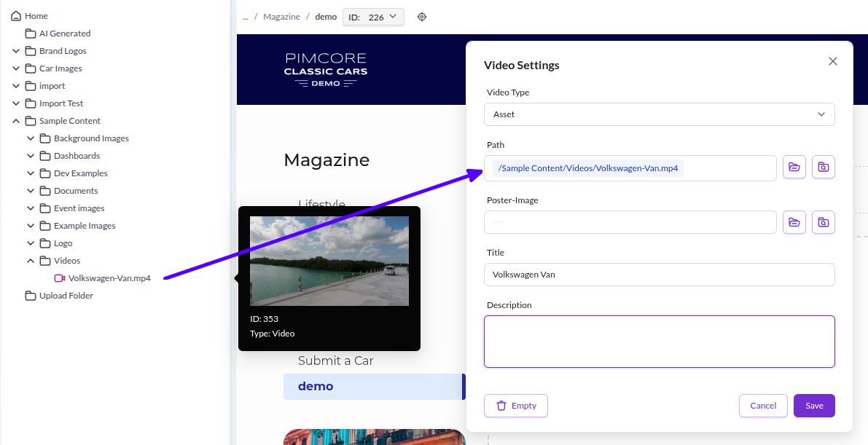868x445 pixels.
Task: Click the Sample Content folder icon
Action: pyautogui.click(x=31, y=121)
